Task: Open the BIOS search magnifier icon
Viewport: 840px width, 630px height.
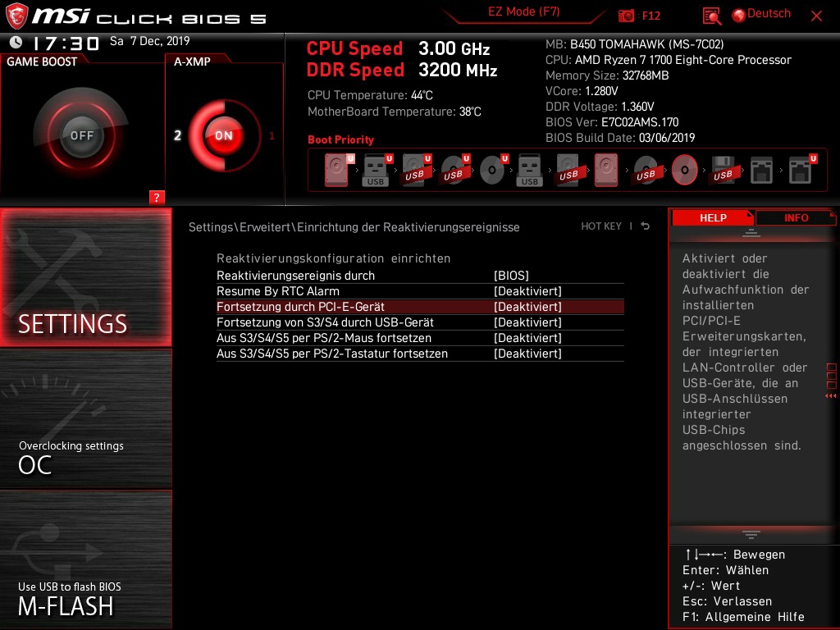Action: tap(711, 16)
